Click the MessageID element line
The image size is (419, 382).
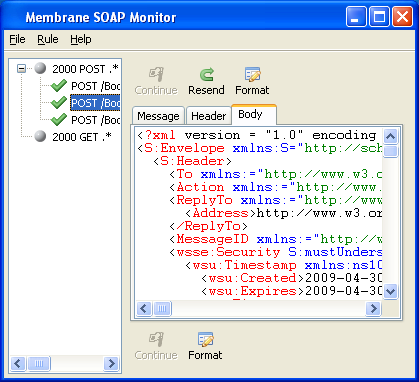[x=275, y=239]
